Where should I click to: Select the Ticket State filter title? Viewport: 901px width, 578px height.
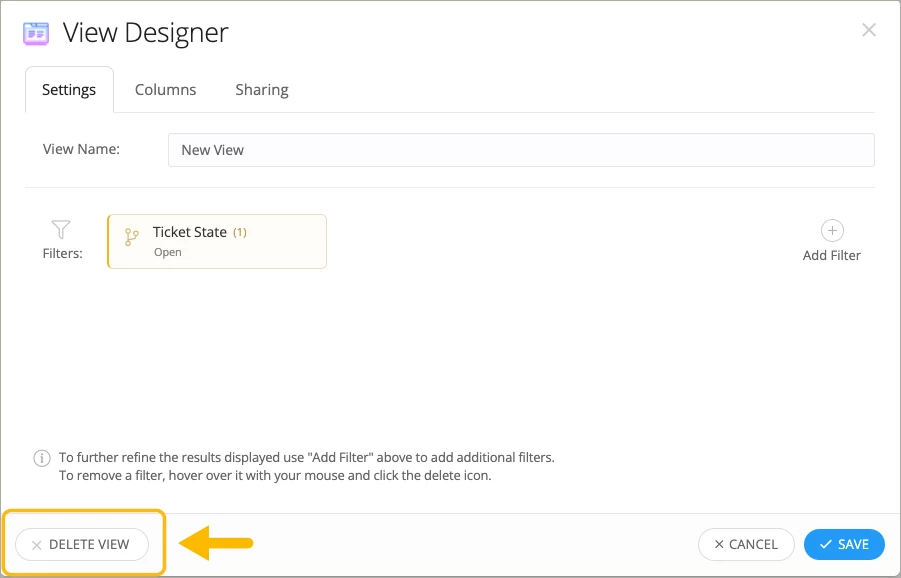(190, 232)
